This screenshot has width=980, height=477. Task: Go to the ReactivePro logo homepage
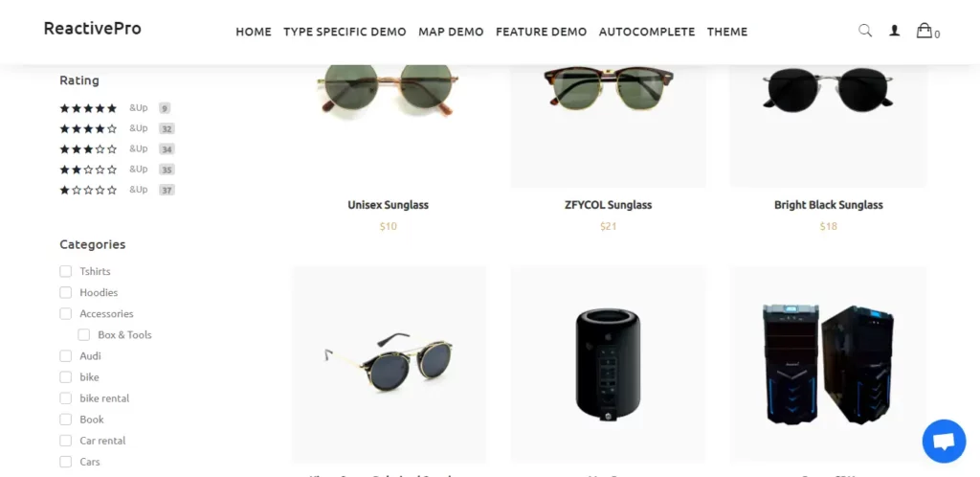[x=93, y=28]
